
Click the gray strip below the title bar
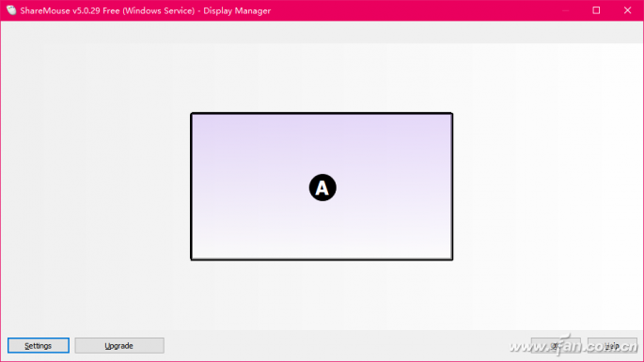click(x=322, y=33)
